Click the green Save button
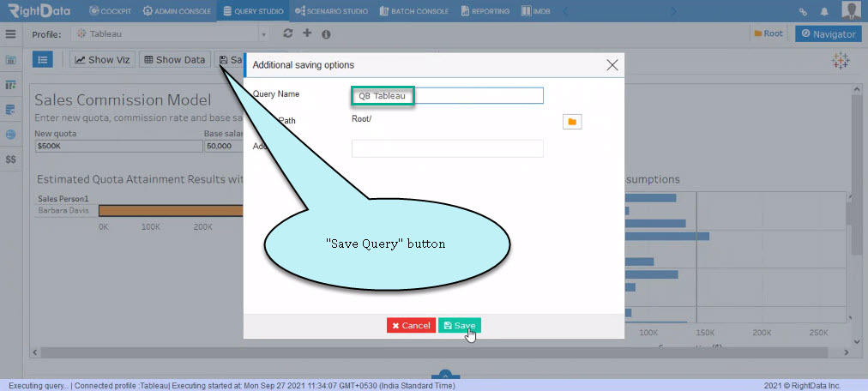 point(460,325)
